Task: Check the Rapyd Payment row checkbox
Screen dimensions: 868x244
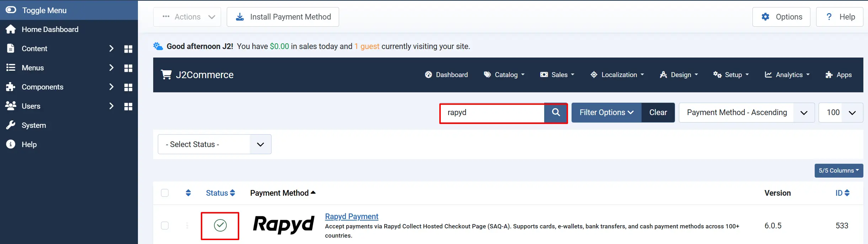Action: coord(165,226)
